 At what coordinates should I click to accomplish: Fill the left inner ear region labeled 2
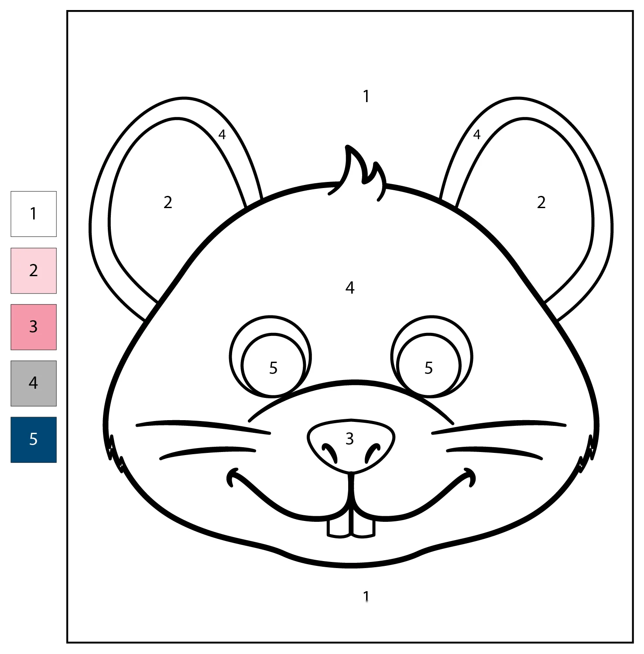[168, 202]
